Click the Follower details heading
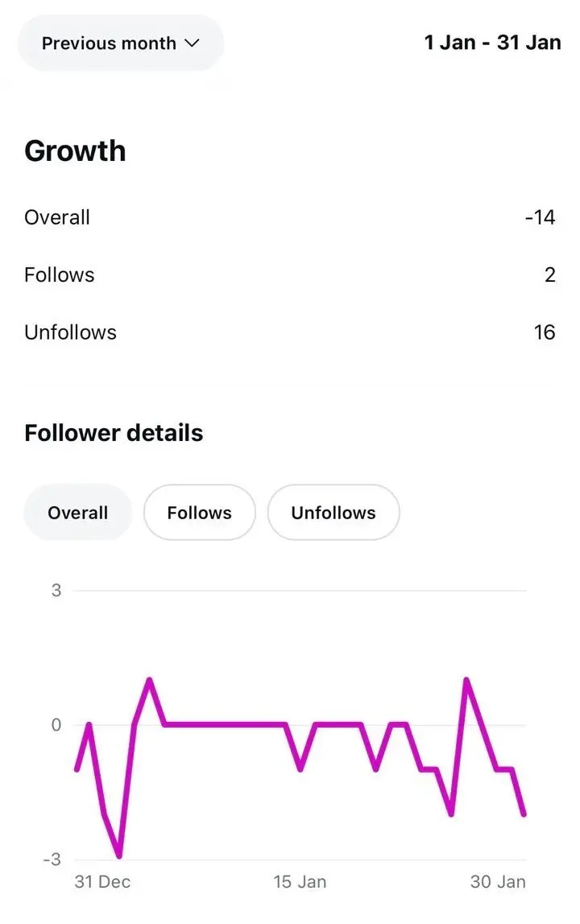This screenshot has width=580, height=924. pyautogui.click(x=114, y=433)
